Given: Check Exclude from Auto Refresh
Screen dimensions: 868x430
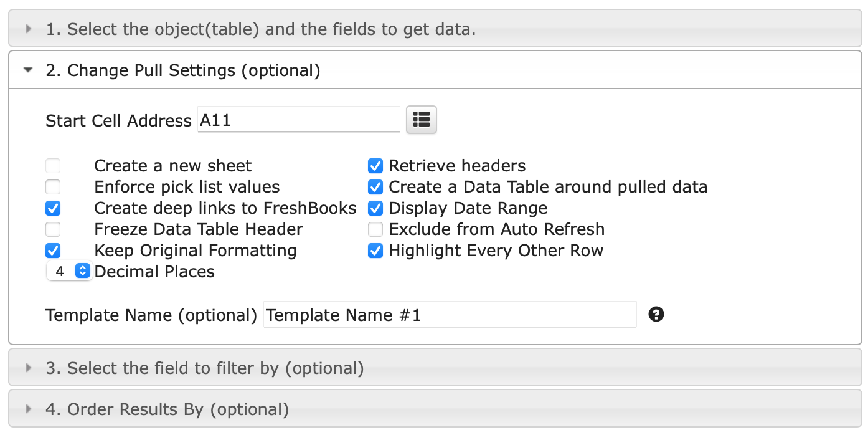Looking at the screenshot, I should point(375,229).
